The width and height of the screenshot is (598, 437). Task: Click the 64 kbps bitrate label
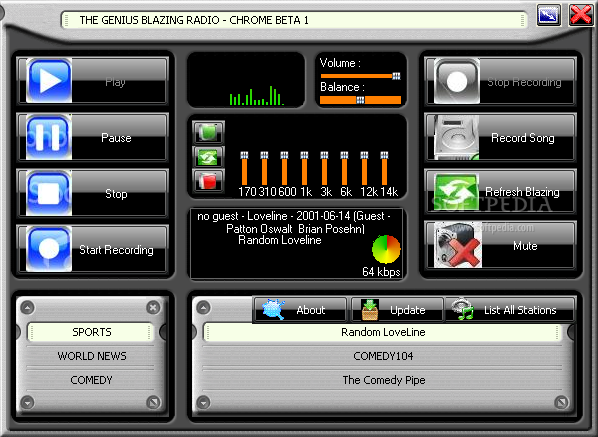click(x=381, y=272)
